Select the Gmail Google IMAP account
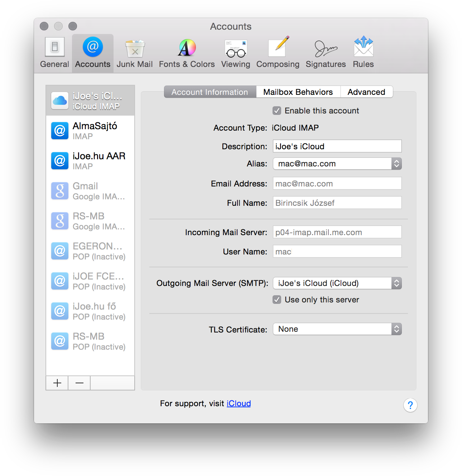 coord(90,191)
